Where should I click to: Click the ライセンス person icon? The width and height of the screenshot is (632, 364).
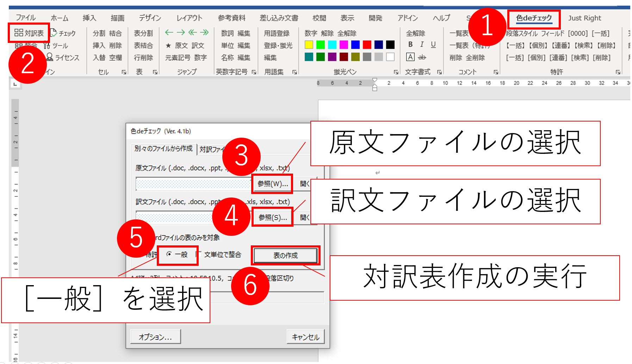pyautogui.click(x=50, y=57)
